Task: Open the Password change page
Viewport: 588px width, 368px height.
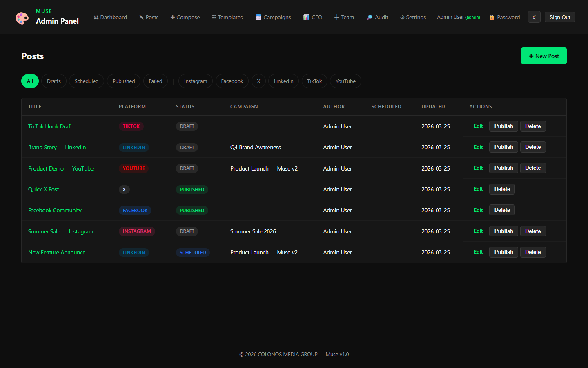Action: click(505, 17)
